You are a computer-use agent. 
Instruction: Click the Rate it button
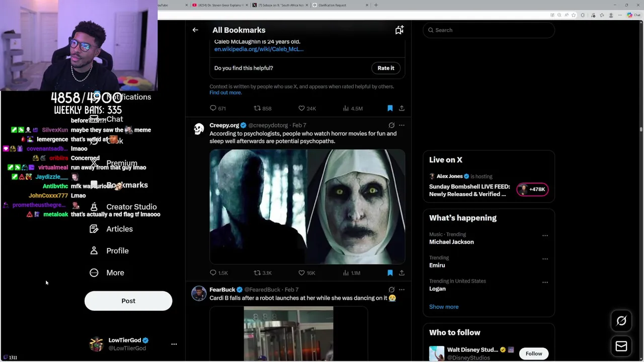(x=386, y=68)
